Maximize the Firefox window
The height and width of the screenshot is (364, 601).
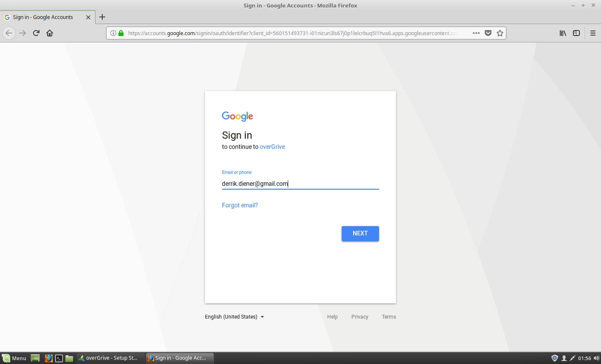(x=583, y=5)
